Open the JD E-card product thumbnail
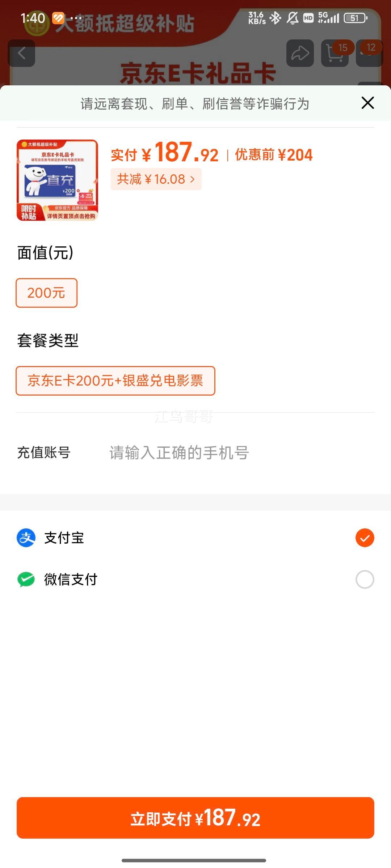The width and height of the screenshot is (391, 868). (57, 180)
